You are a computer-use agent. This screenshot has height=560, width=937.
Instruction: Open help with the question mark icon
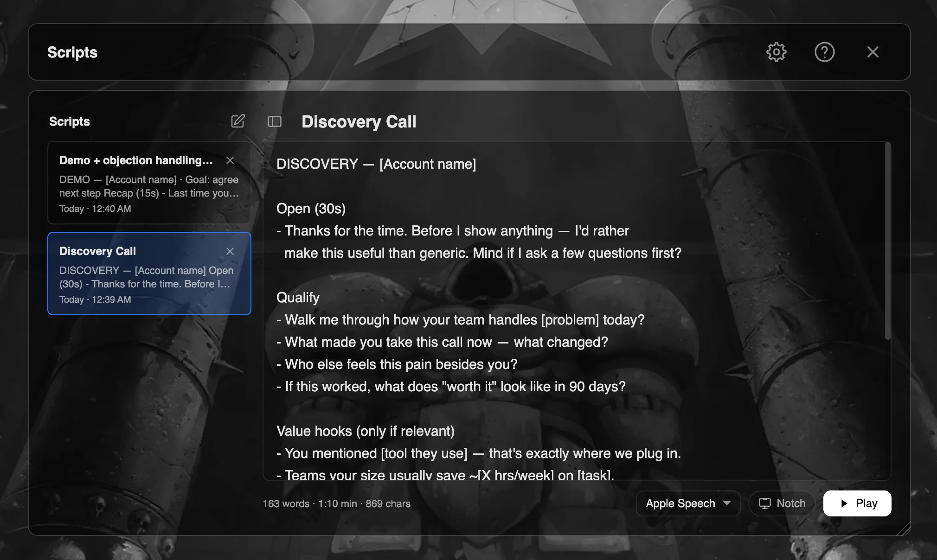824,52
